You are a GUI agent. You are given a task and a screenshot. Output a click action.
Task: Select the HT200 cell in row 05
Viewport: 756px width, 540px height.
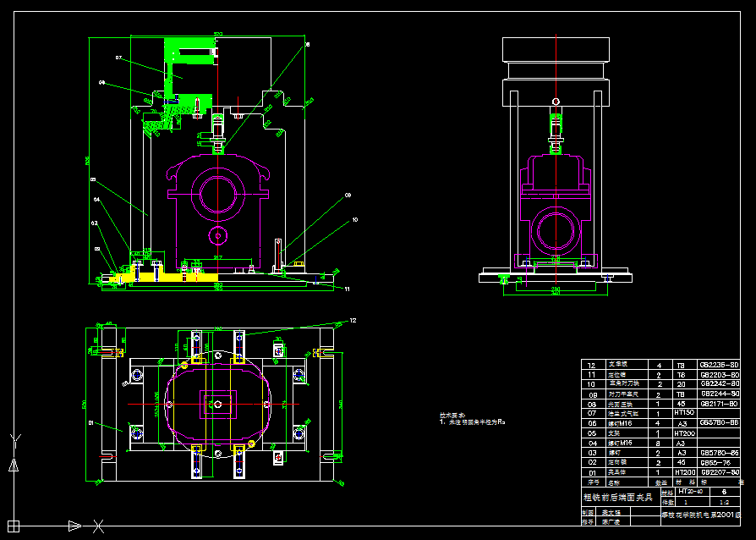click(x=685, y=433)
